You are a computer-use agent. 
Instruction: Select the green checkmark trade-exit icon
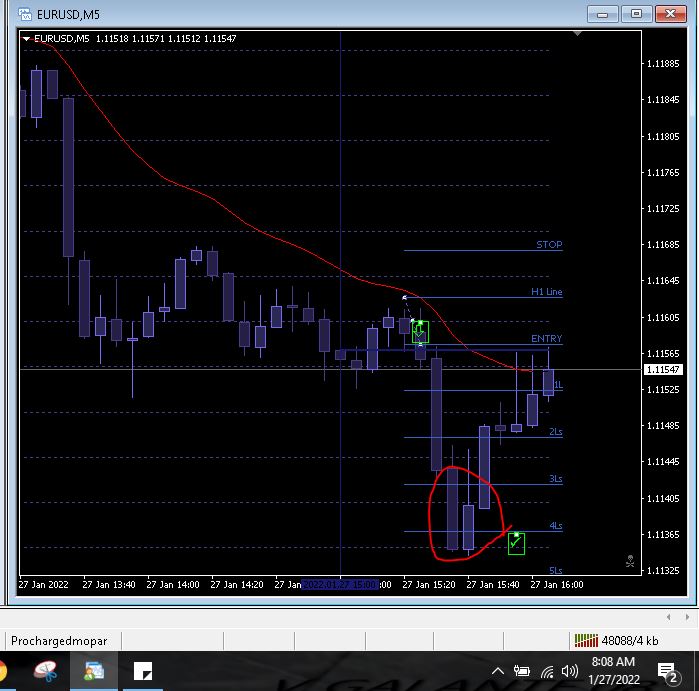tap(516, 543)
